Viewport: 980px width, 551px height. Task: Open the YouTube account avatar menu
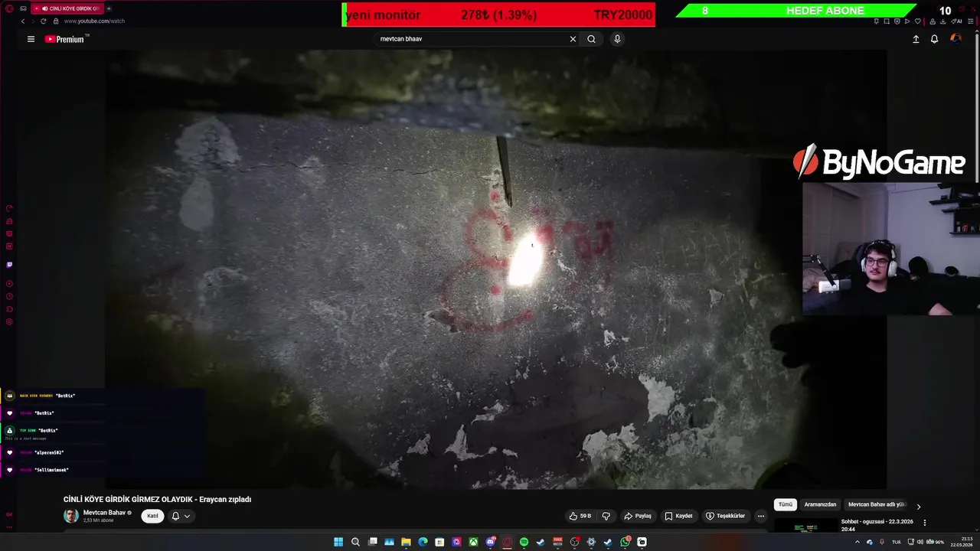click(x=955, y=39)
